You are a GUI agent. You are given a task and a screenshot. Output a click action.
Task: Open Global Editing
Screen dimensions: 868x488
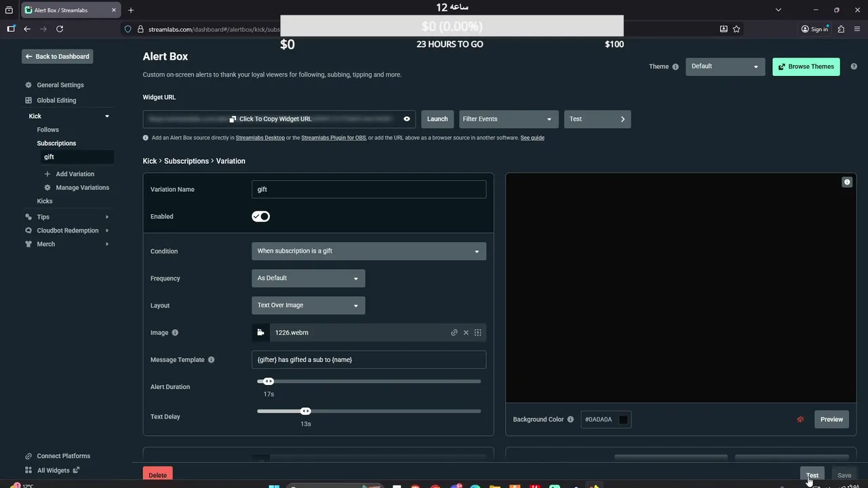tap(56, 100)
